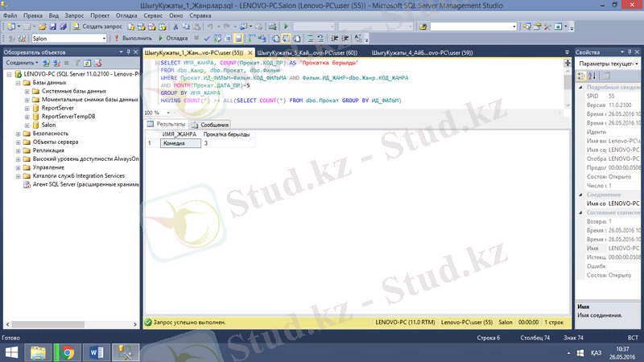Click Object Explorer horizontal scrollbar

coord(47,324)
